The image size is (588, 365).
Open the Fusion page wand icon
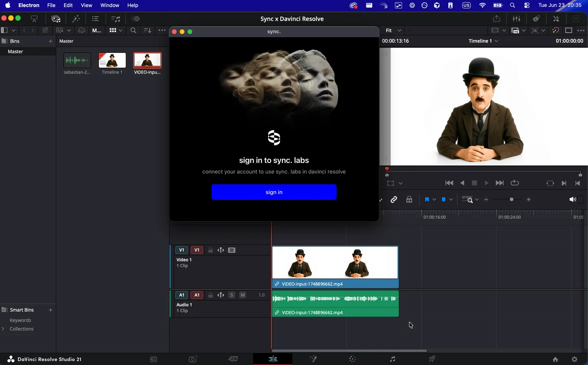pos(313,359)
